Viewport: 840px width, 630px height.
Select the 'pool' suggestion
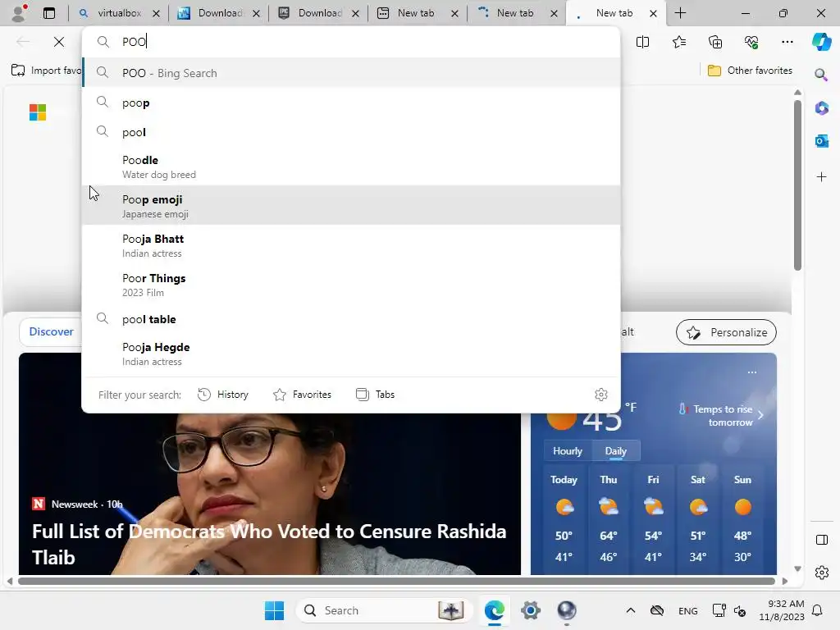pos(351,132)
